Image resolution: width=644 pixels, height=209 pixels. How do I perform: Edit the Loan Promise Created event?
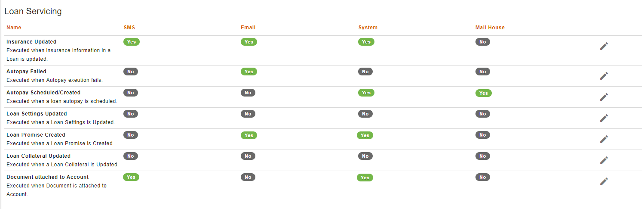pyautogui.click(x=604, y=139)
